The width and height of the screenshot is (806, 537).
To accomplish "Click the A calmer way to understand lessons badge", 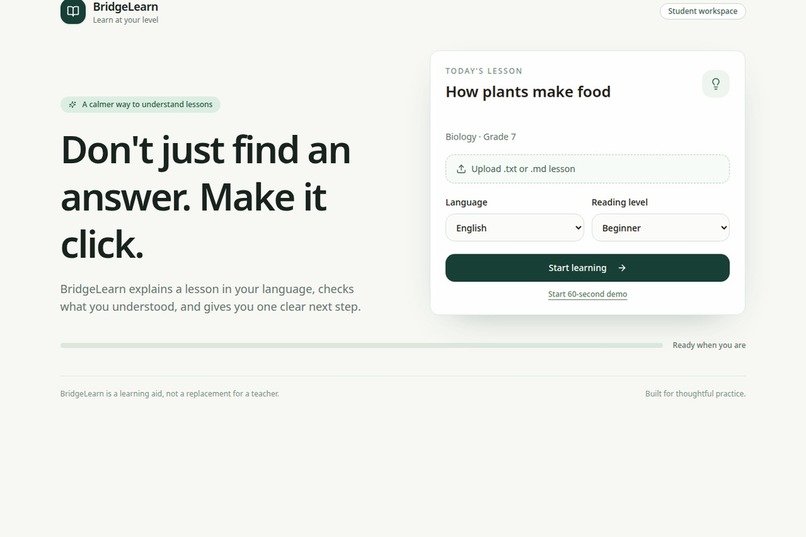I will [x=140, y=104].
